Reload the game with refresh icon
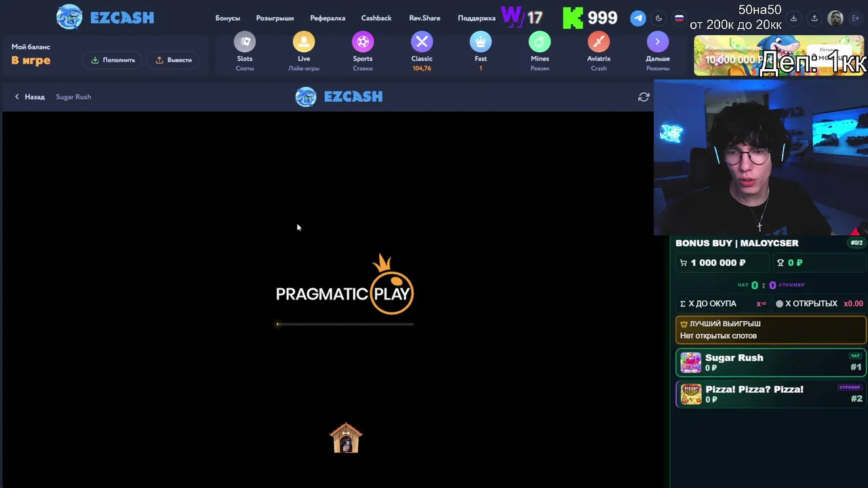The height and width of the screenshot is (488, 868). pos(644,97)
